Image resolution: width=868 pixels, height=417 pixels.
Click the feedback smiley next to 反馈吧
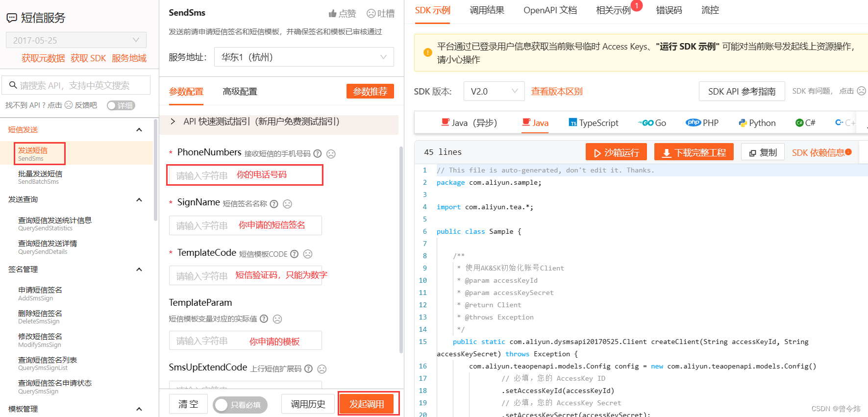point(69,105)
